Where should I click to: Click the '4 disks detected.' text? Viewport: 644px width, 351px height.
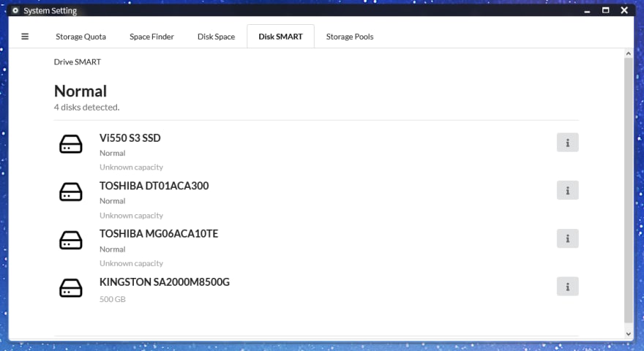[x=86, y=107]
